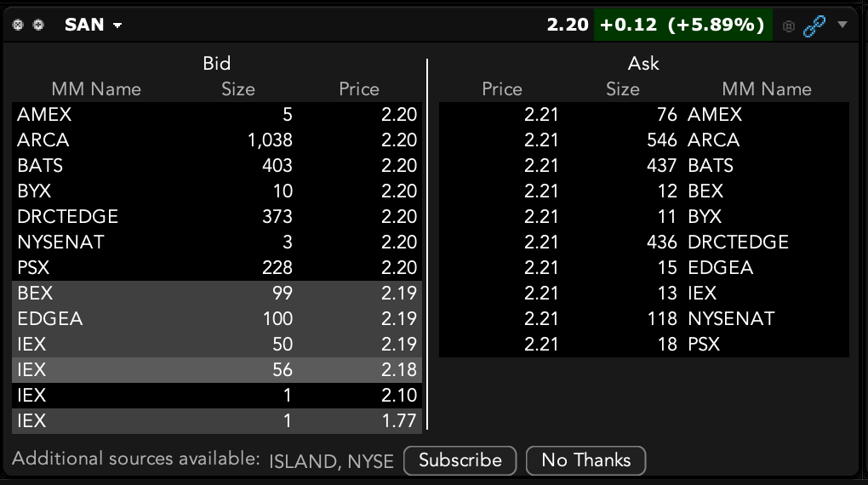Image resolution: width=868 pixels, height=485 pixels.
Task: Click the green +0.12 (+5.89%) change box
Action: point(682,25)
